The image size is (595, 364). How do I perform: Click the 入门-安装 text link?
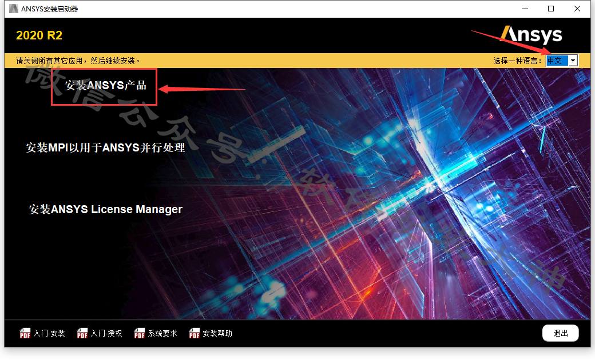pyautogui.click(x=49, y=333)
